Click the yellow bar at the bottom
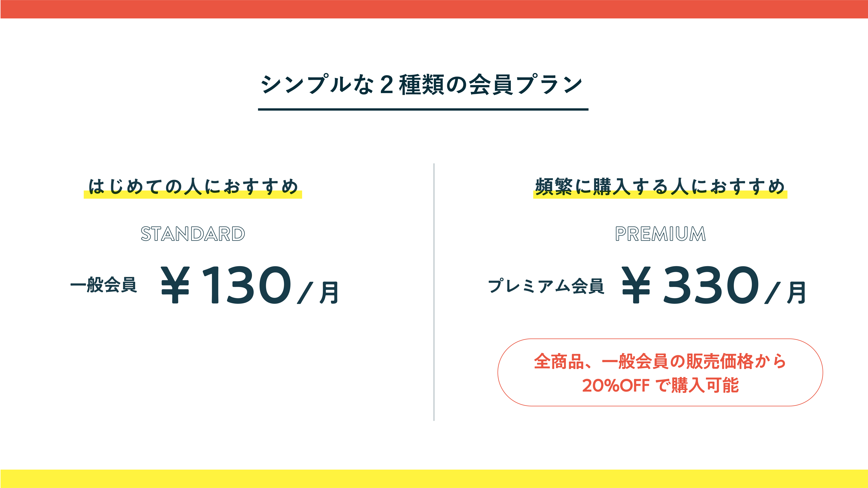This screenshot has height=488, width=868. pyautogui.click(x=434, y=479)
